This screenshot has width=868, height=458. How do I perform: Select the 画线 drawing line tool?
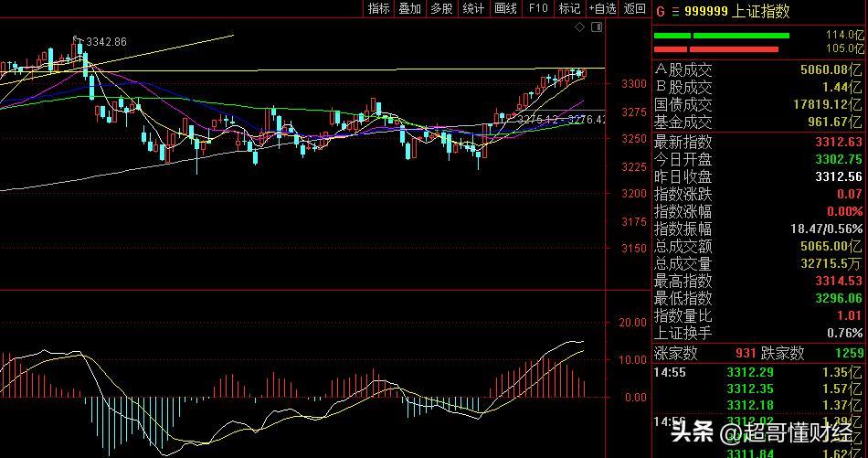[x=505, y=8]
